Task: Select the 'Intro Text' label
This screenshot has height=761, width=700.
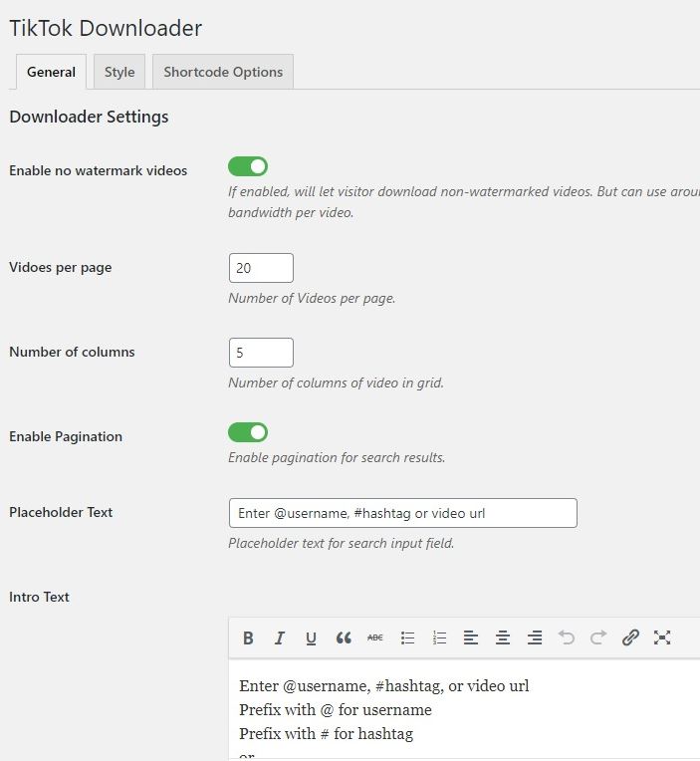Action: point(39,597)
